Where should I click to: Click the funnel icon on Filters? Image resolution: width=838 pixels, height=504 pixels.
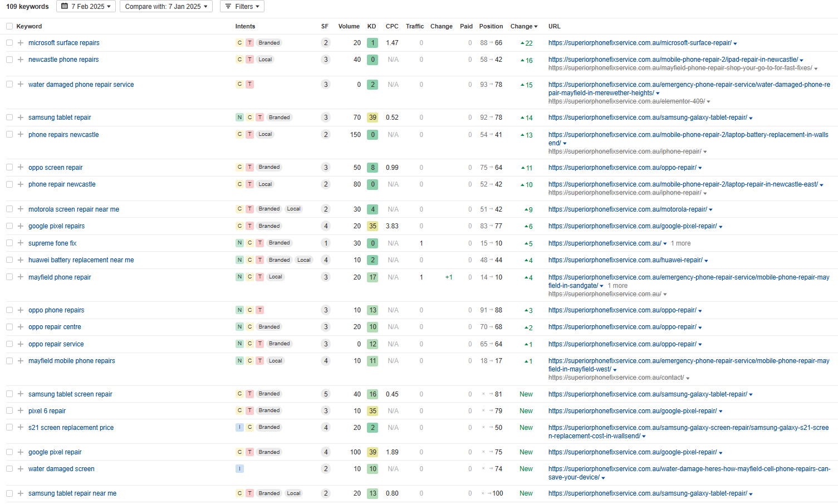tap(228, 7)
